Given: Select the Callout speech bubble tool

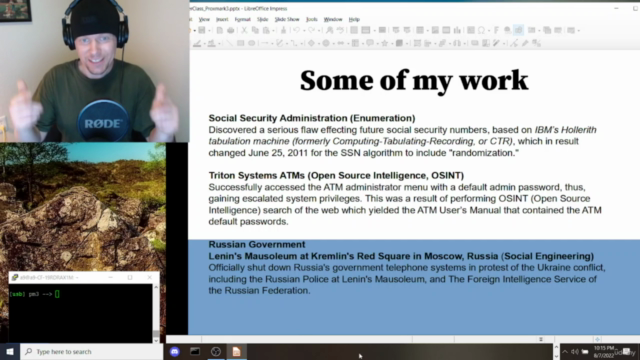Looking at the screenshot, I should tap(370, 43).
